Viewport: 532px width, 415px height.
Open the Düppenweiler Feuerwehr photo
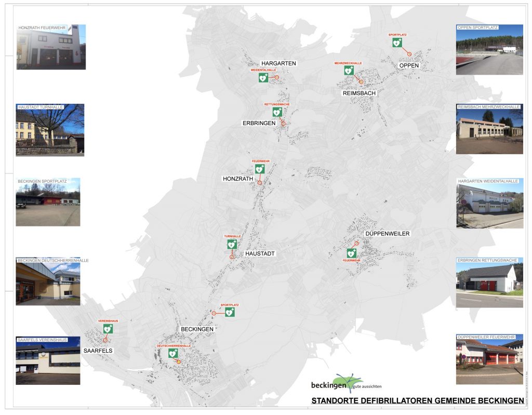coord(489,359)
